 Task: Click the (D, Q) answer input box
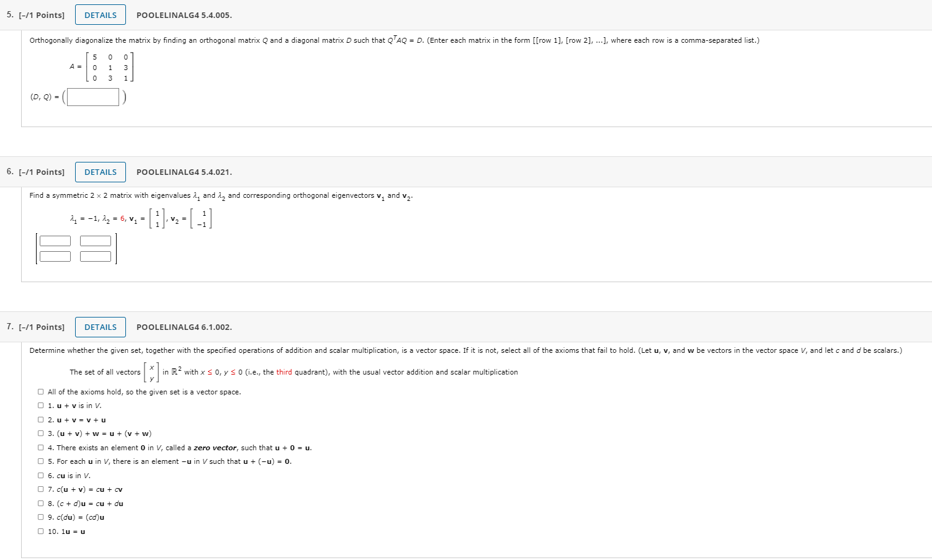pyautogui.click(x=92, y=97)
